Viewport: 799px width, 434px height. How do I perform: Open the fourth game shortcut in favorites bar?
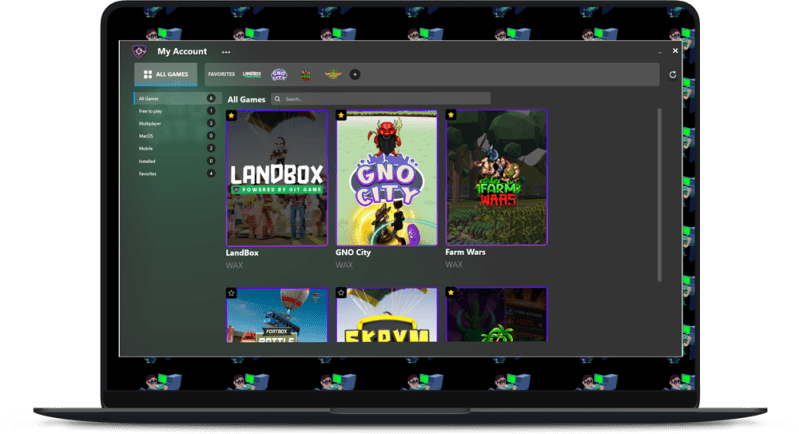pos(333,75)
